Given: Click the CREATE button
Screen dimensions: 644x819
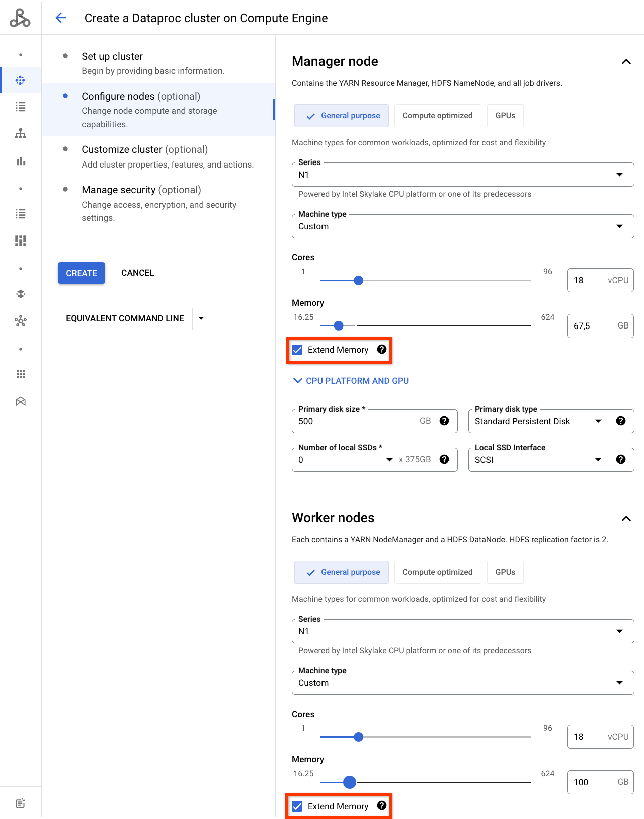Looking at the screenshot, I should pos(81,273).
